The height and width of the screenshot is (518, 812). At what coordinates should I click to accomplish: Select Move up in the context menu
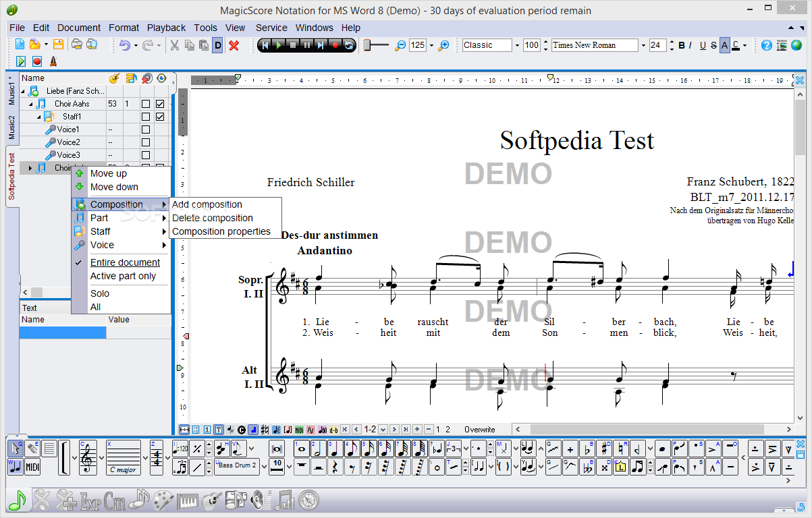[x=109, y=173]
